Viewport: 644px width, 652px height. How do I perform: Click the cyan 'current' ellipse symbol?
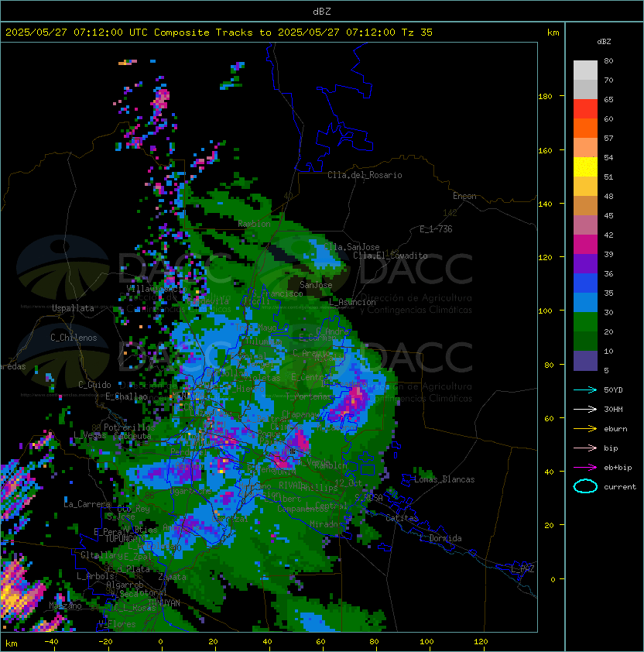pos(585,486)
